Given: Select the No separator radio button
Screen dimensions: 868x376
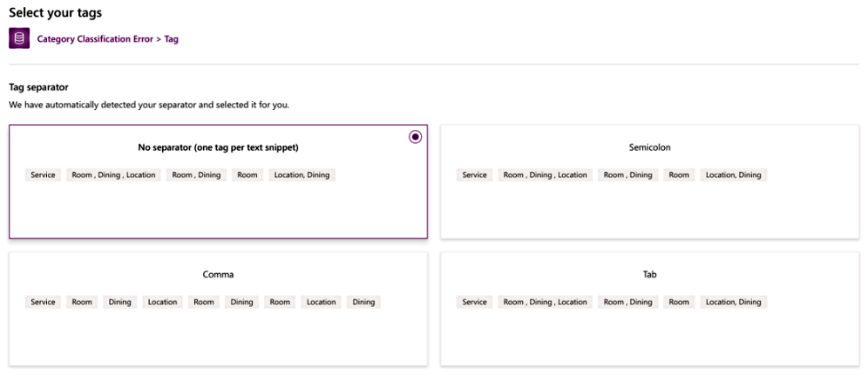Looking at the screenshot, I should point(415,137).
